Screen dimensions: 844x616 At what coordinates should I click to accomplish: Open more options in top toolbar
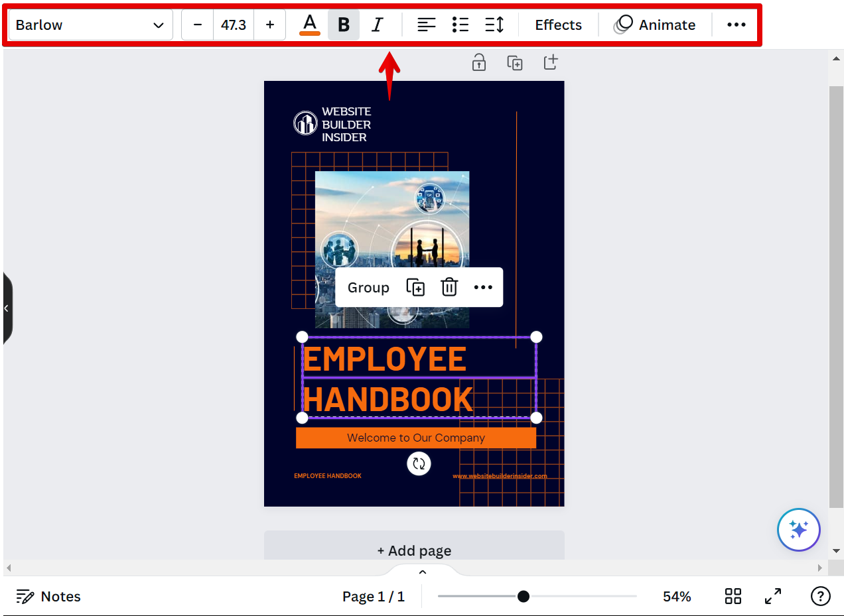pos(737,25)
